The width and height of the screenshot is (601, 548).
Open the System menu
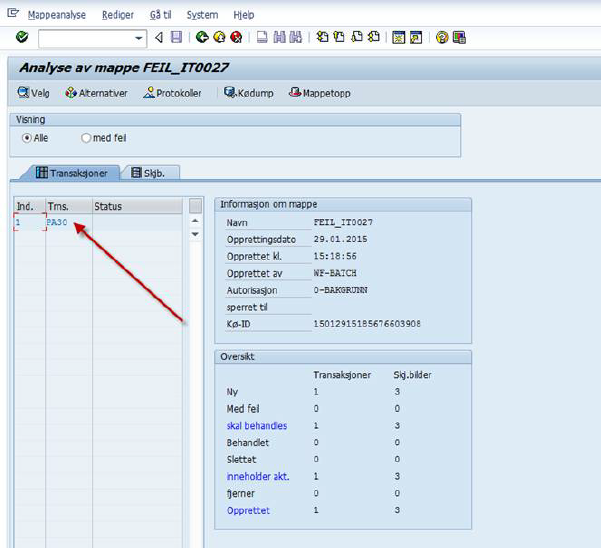coord(202,15)
